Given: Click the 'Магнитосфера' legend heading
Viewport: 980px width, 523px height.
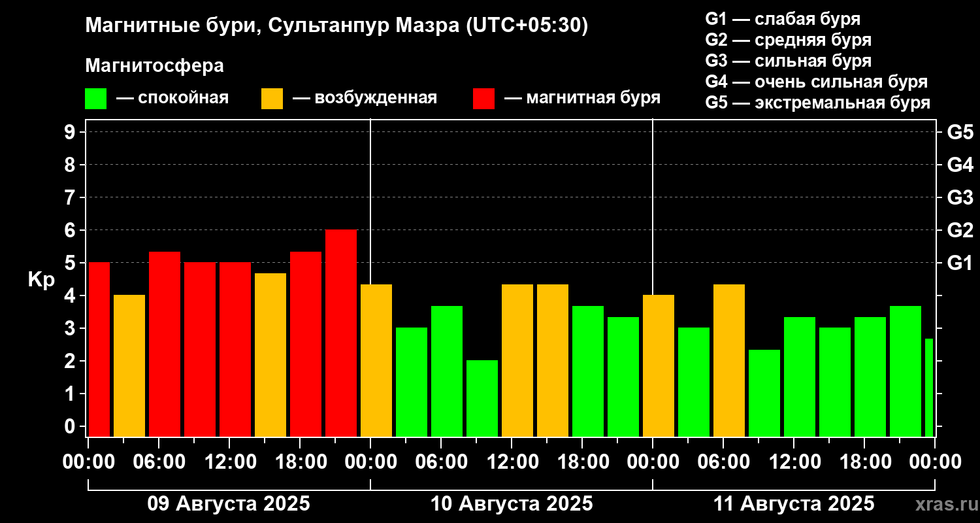Looking at the screenshot, I should point(154,66).
